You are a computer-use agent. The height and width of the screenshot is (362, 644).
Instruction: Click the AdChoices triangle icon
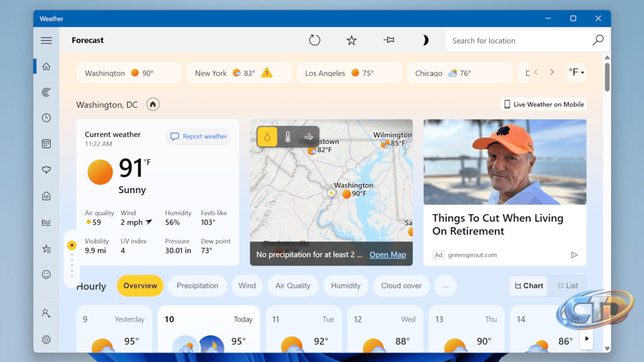[574, 255]
